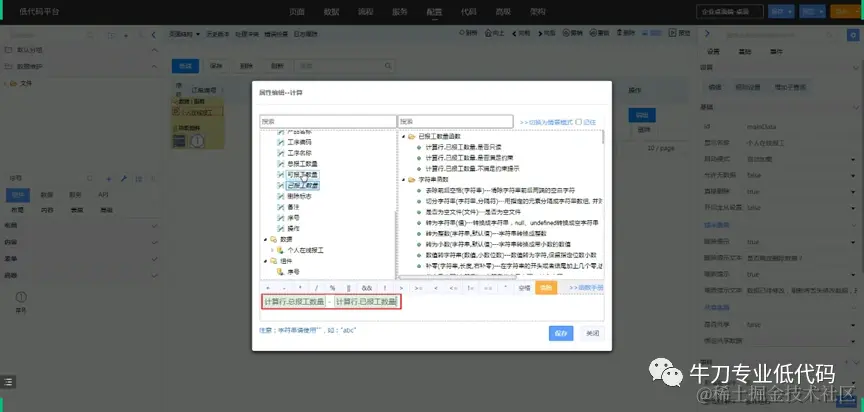The width and height of the screenshot is (864, 412).
Task: Focus the right function search field
Action: tap(455, 121)
